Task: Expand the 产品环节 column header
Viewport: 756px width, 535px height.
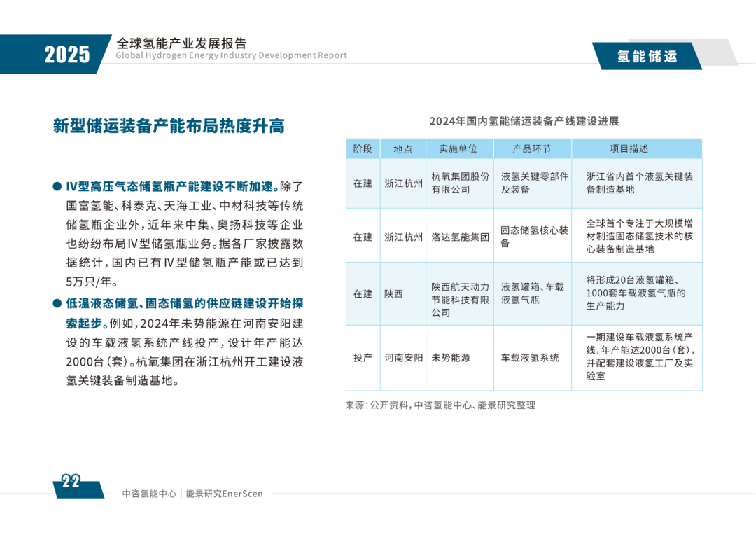Action: tap(533, 148)
